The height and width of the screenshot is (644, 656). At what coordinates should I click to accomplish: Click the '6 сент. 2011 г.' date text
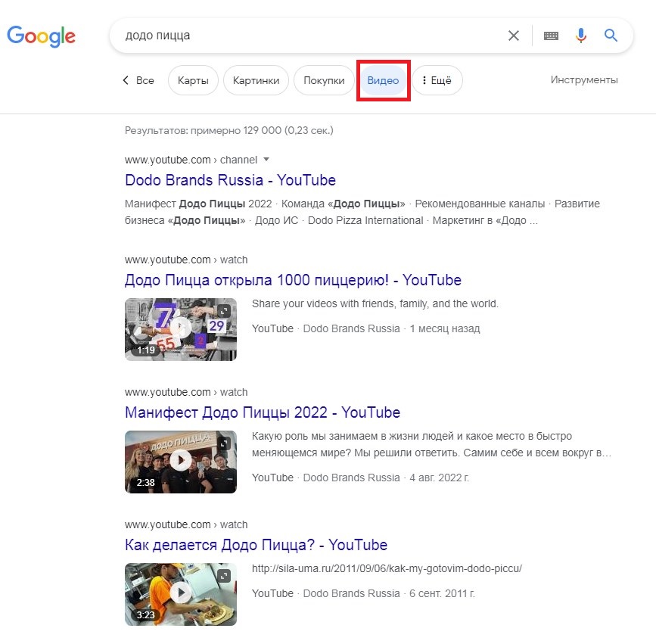442,593
